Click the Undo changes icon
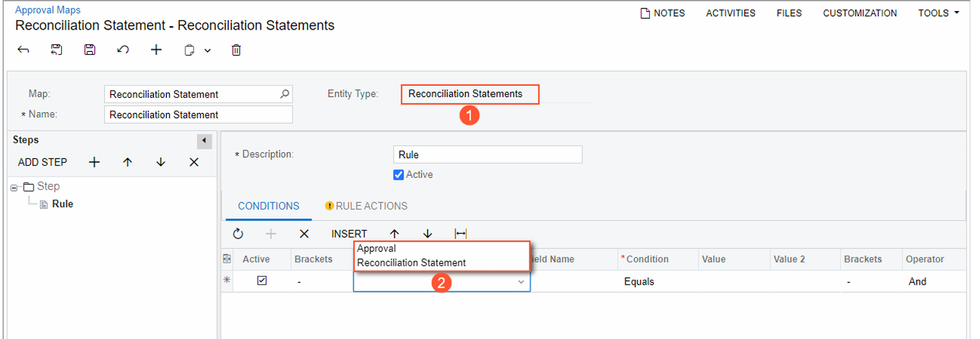 coord(123,50)
